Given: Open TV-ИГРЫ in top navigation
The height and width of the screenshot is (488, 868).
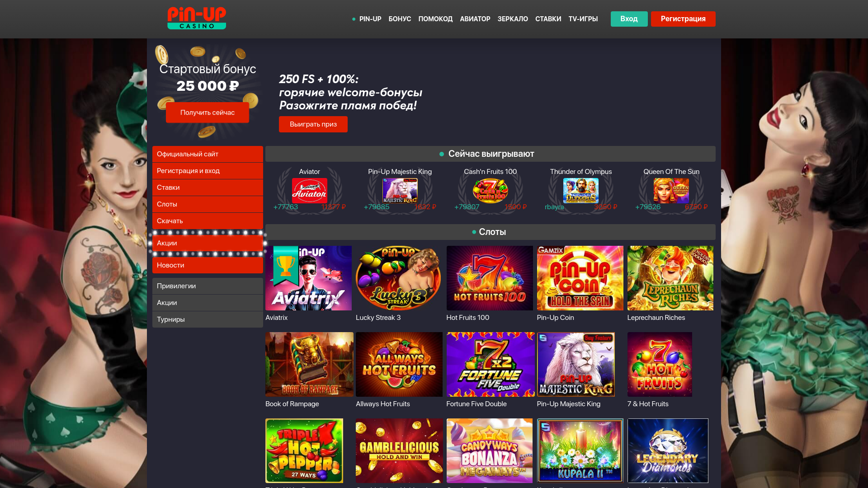Looking at the screenshot, I should (583, 19).
